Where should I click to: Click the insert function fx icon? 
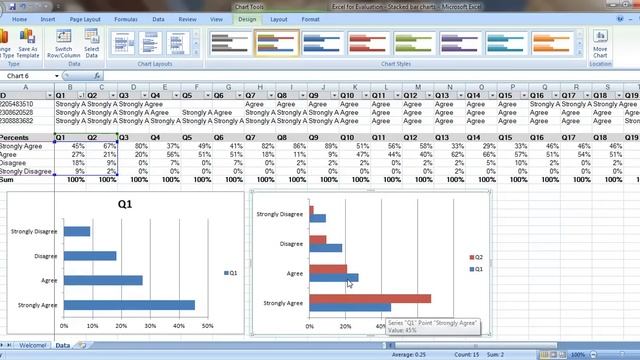coord(97,76)
